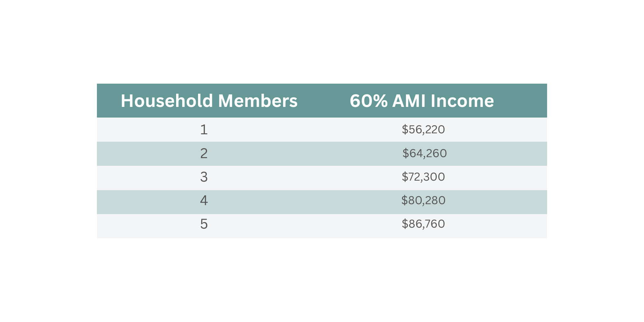
Task: Click the dollar sign before 86,760
Action: click(405, 224)
